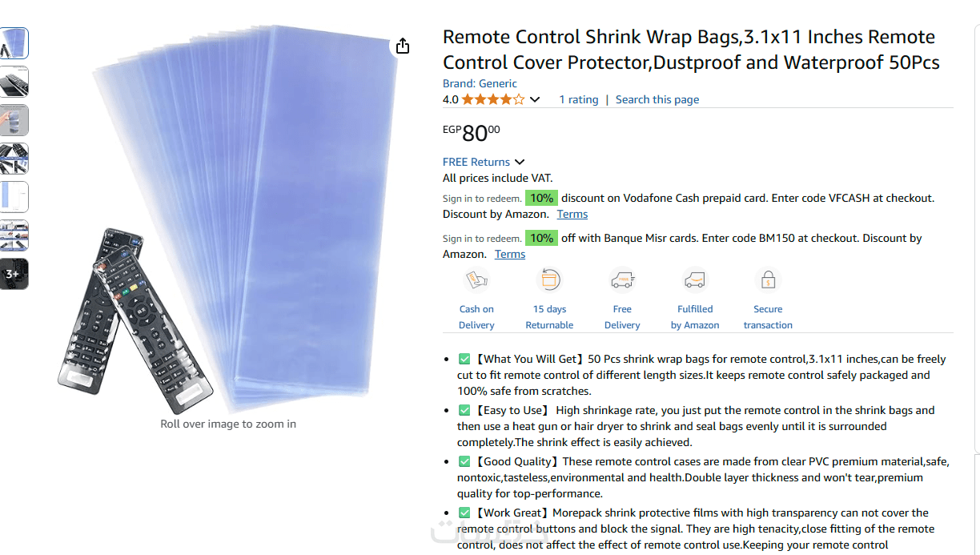Click the Cash on Delivery icon
Image resolution: width=980 pixels, height=555 pixels.
[x=476, y=280]
